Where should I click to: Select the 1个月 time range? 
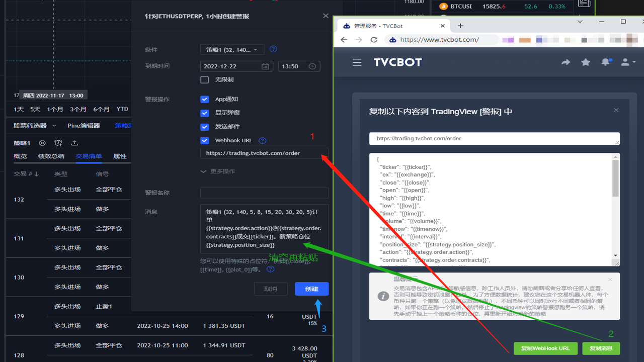pos(55,109)
